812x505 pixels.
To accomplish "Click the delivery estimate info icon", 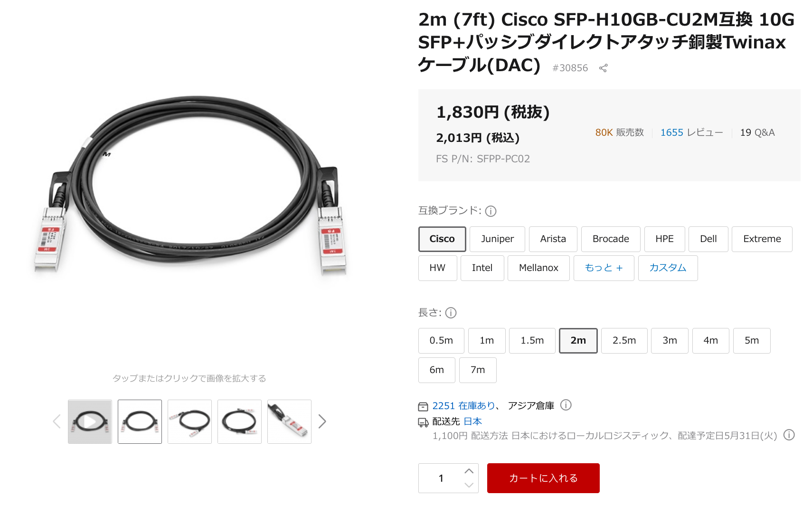I will [x=789, y=435].
